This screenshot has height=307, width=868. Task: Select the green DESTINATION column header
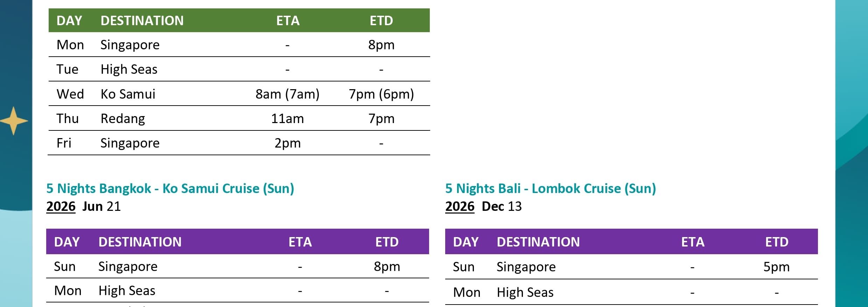(x=142, y=21)
